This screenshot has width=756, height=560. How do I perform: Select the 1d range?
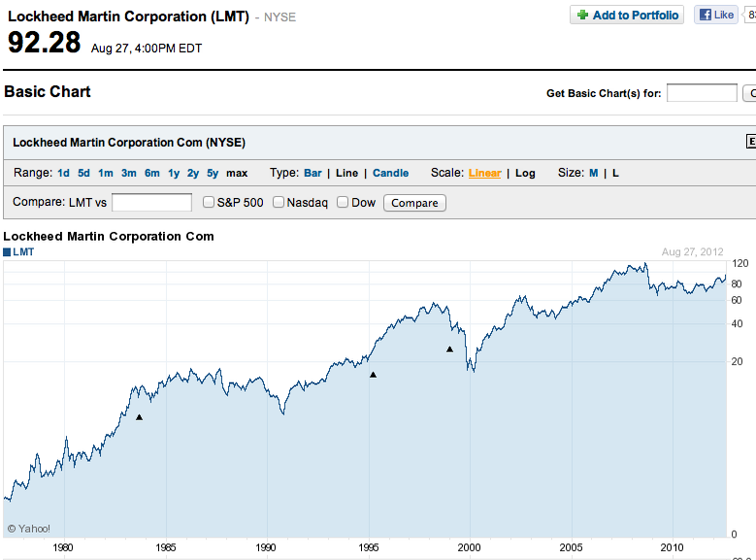point(63,173)
